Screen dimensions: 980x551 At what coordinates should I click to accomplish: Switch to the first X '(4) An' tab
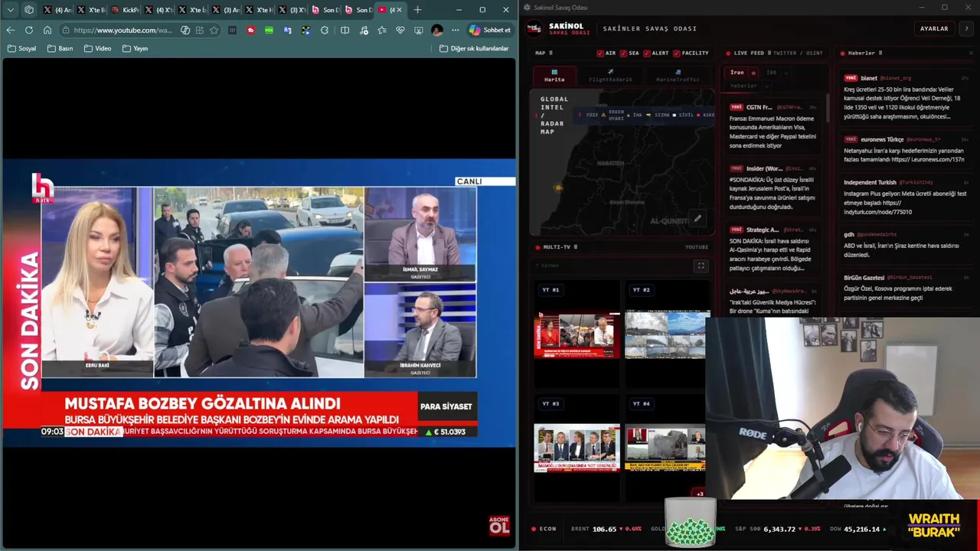58,10
